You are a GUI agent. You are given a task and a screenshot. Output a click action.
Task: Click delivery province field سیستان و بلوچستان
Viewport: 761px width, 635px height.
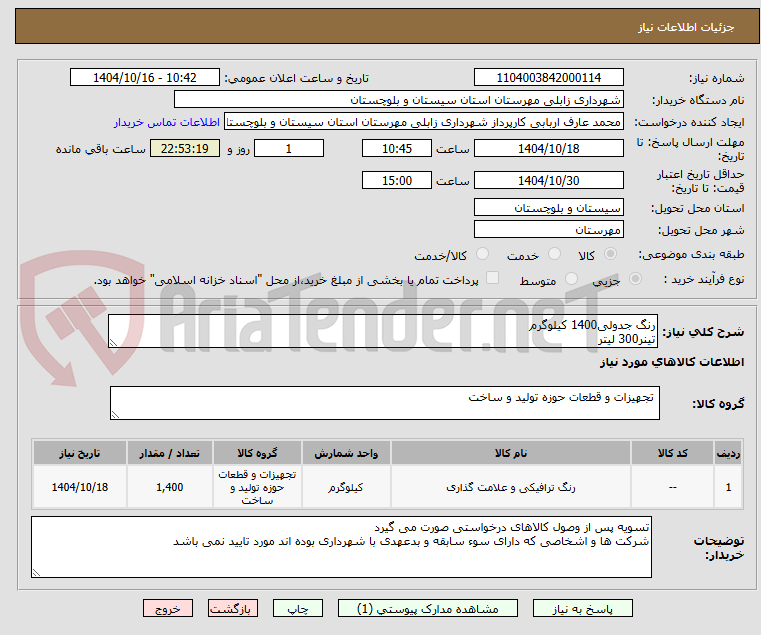click(x=548, y=208)
